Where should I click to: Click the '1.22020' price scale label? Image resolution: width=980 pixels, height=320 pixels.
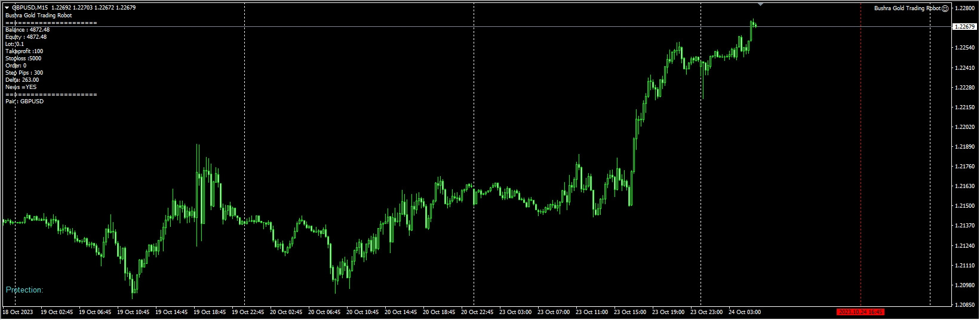964,127
